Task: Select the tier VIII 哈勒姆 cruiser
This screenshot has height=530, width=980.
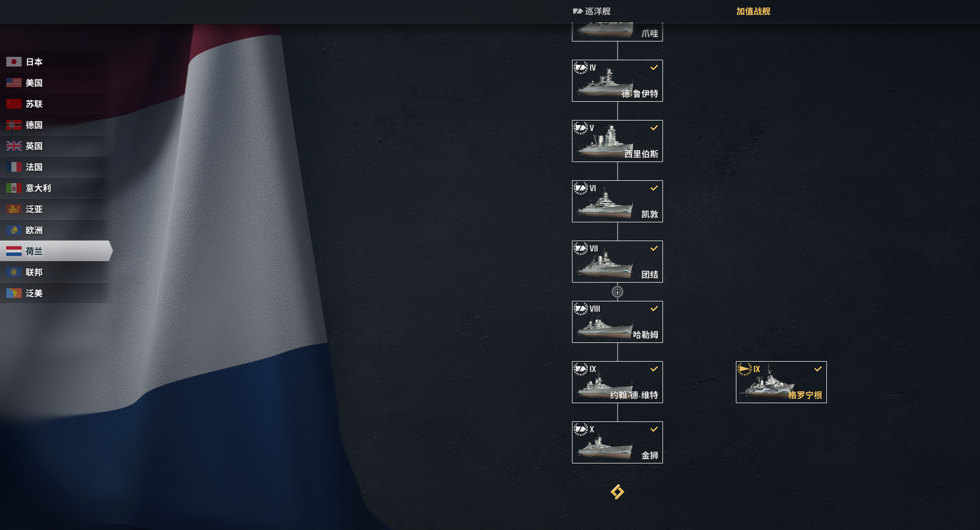Action: click(x=617, y=322)
